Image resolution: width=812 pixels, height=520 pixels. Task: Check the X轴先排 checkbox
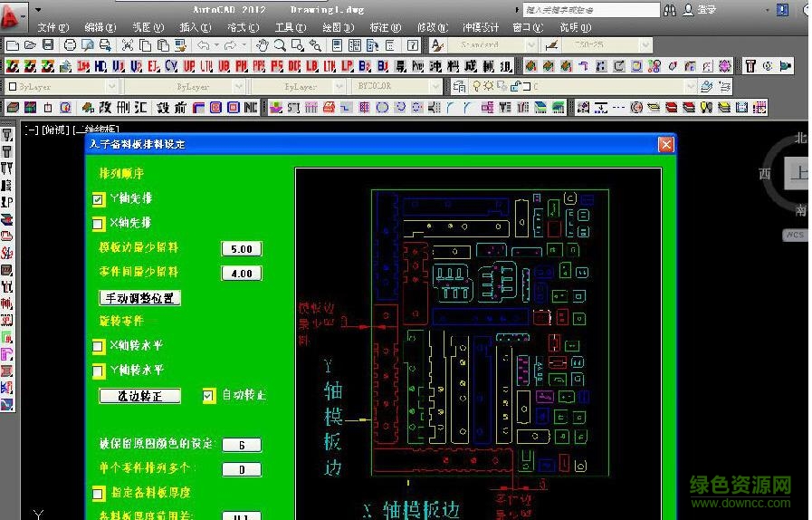pos(98,224)
